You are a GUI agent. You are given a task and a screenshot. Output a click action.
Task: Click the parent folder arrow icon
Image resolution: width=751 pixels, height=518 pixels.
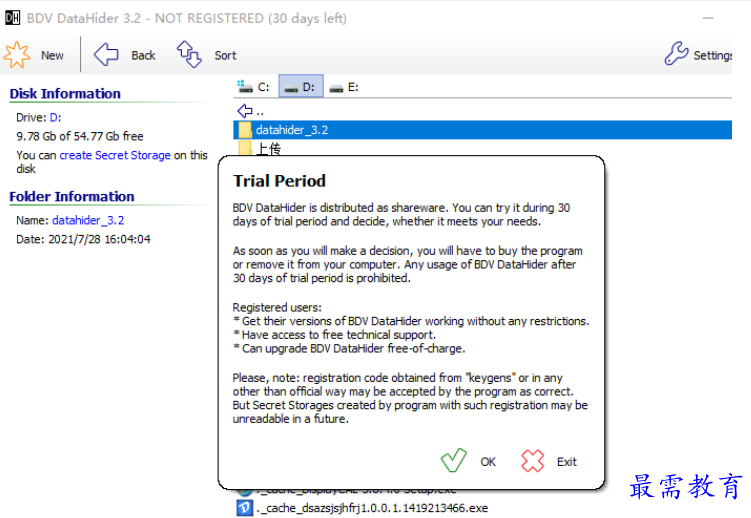[x=245, y=111]
